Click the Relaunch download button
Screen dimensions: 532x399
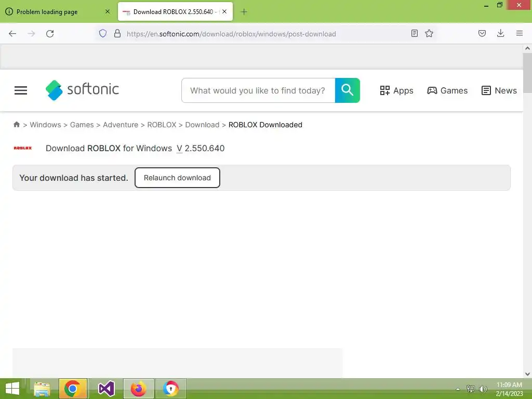pyautogui.click(x=177, y=178)
